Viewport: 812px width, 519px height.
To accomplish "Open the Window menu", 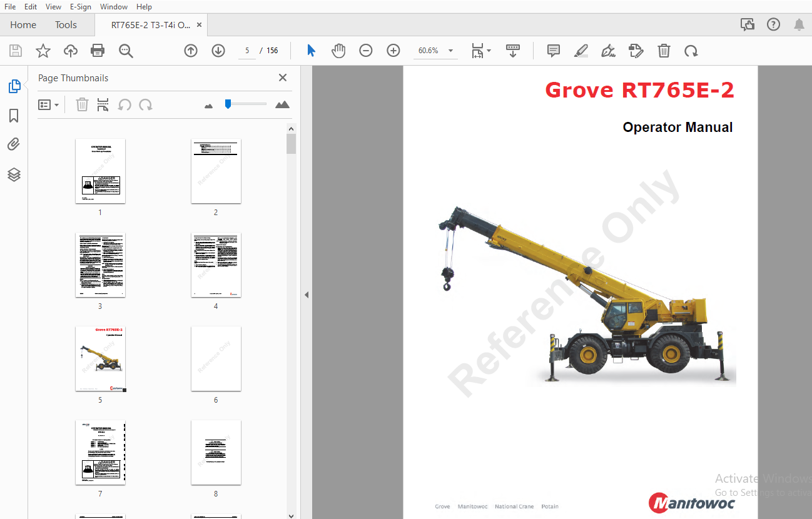I will [114, 7].
